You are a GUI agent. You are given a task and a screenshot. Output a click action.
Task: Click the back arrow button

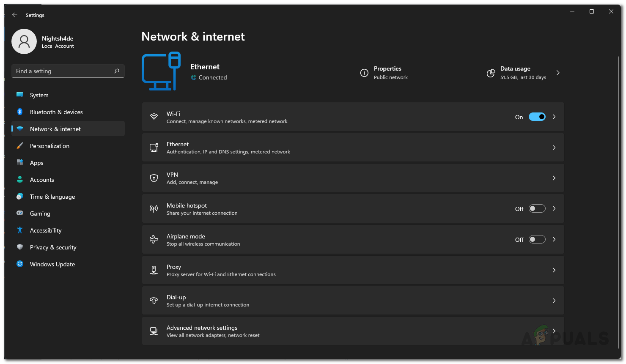pos(14,15)
